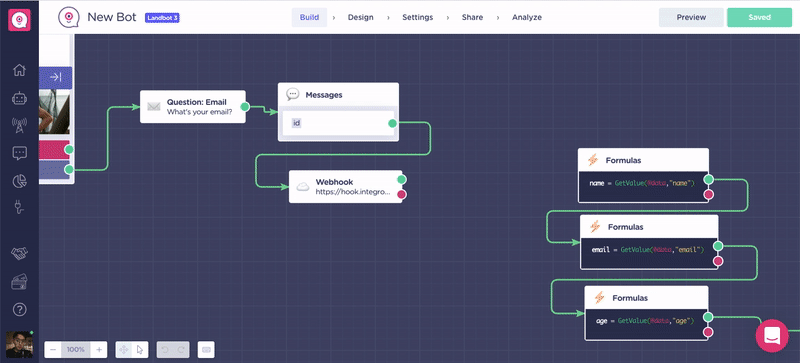Image resolution: width=800 pixels, height=363 pixels.
Task: Click the collapse arrow button on left block
Action: (x=56, y=77)
